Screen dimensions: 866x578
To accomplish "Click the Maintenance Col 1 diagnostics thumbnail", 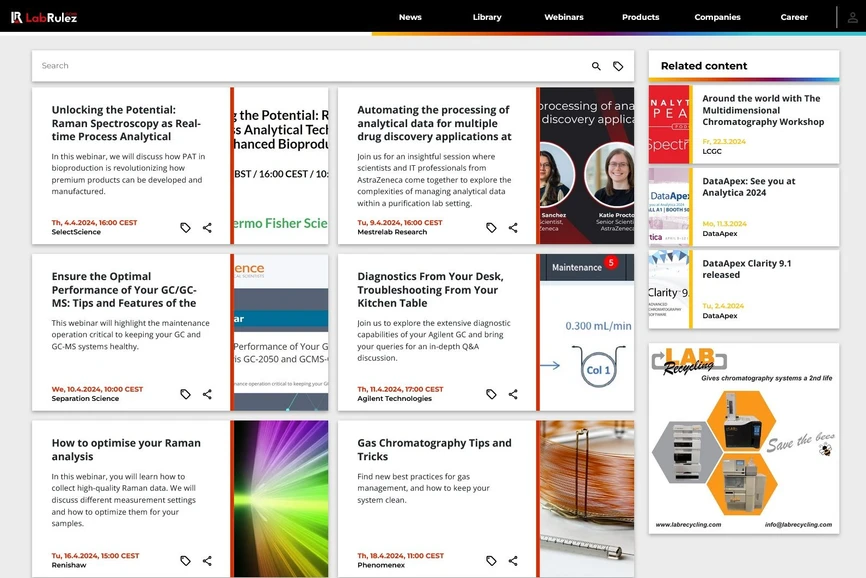I will tap(587, 332).
